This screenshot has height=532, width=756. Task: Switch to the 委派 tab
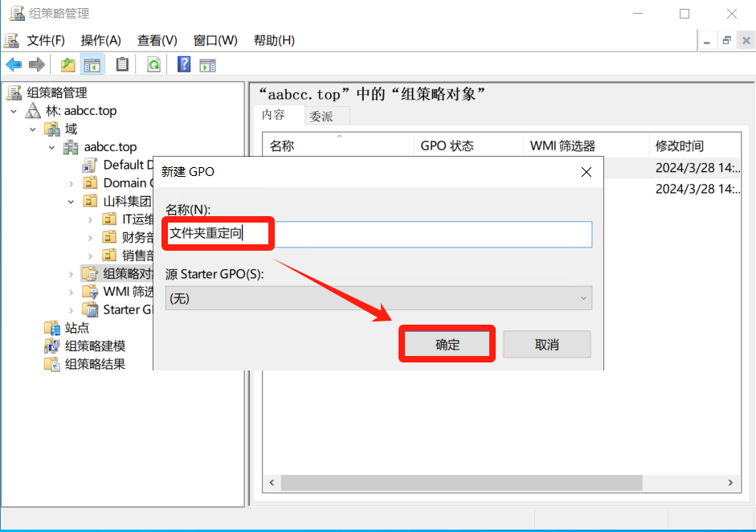coord(321,116)
